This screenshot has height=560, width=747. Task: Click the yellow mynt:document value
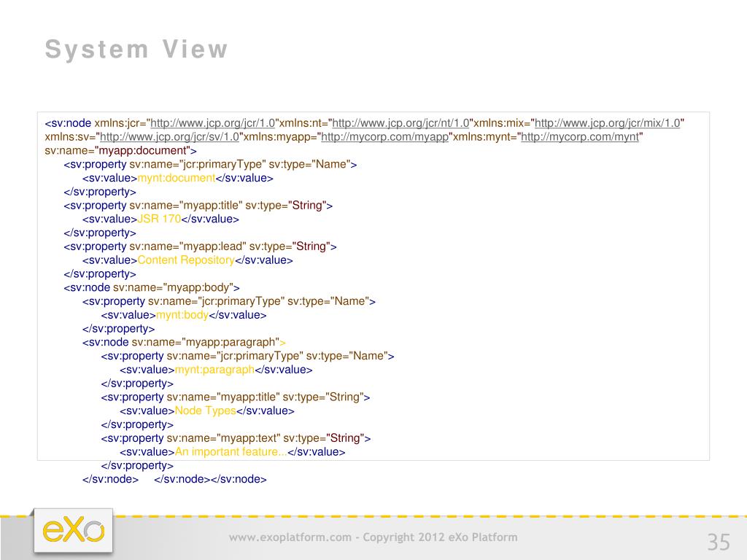pos(177,178)
